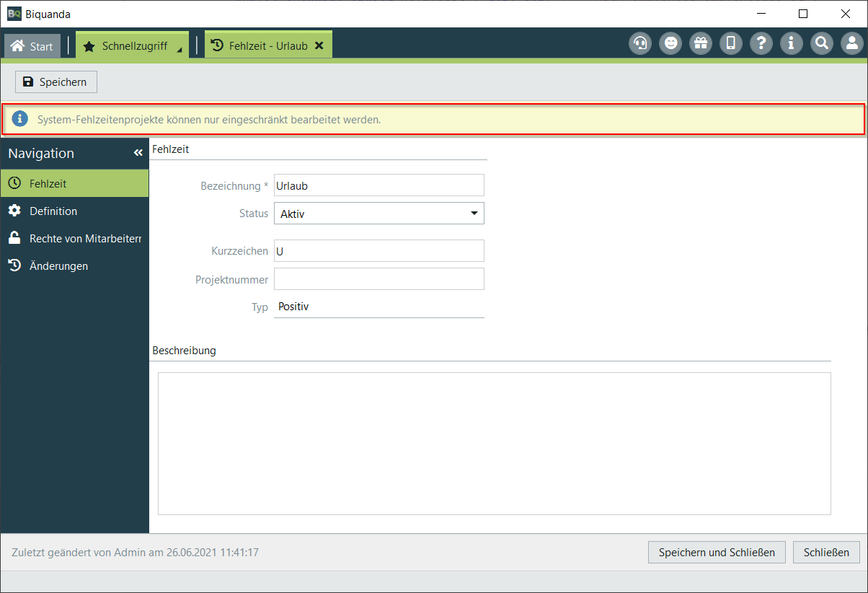The width and height of the screenshot is (868, 593).
Task: Expand the Schnellzugriff tab arrow
Action: tap(180, 49)
